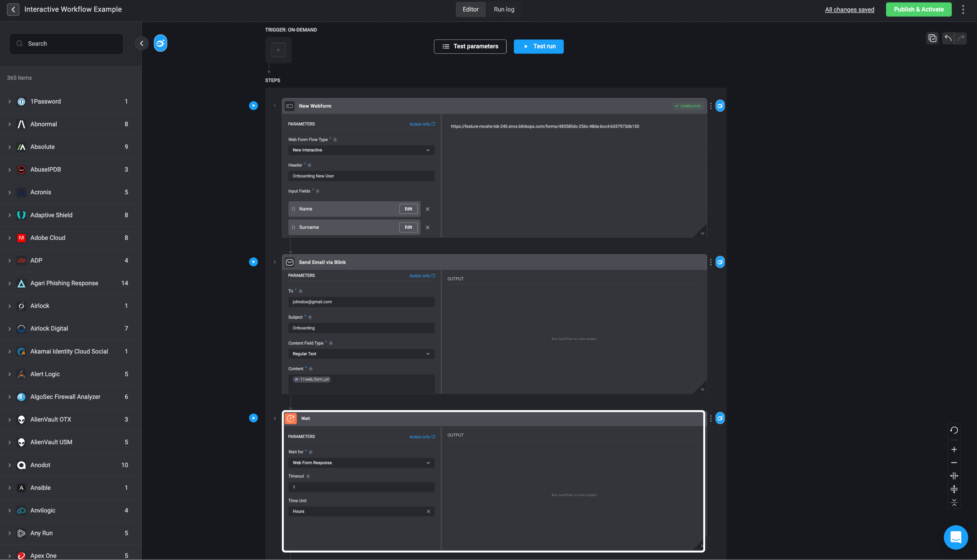Collapse the left actions sidebar
The width and height of the screenshot is (977, 560).
[142, 43]
